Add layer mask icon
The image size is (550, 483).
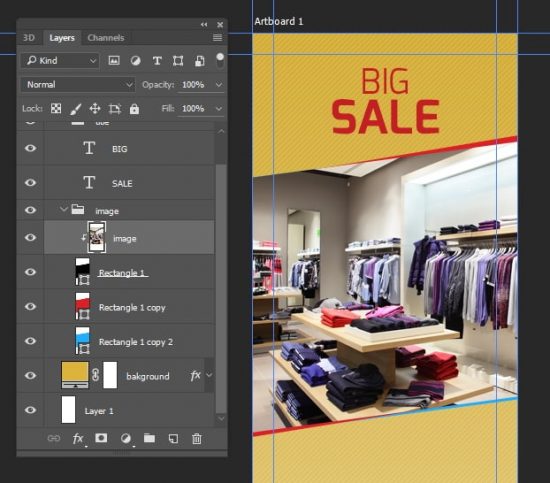(101, 438)
